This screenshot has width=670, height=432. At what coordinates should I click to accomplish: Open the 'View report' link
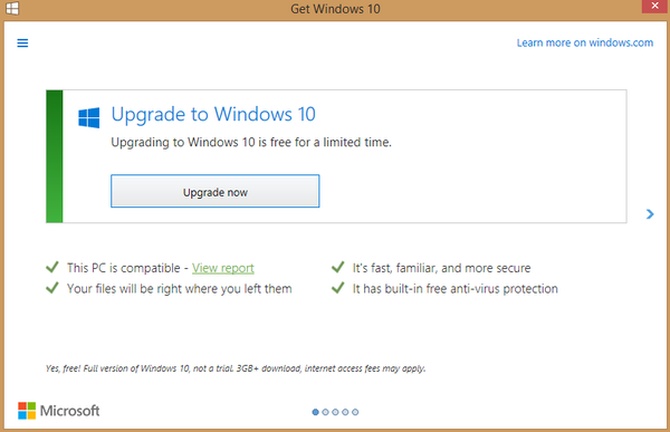pos(223,268)
